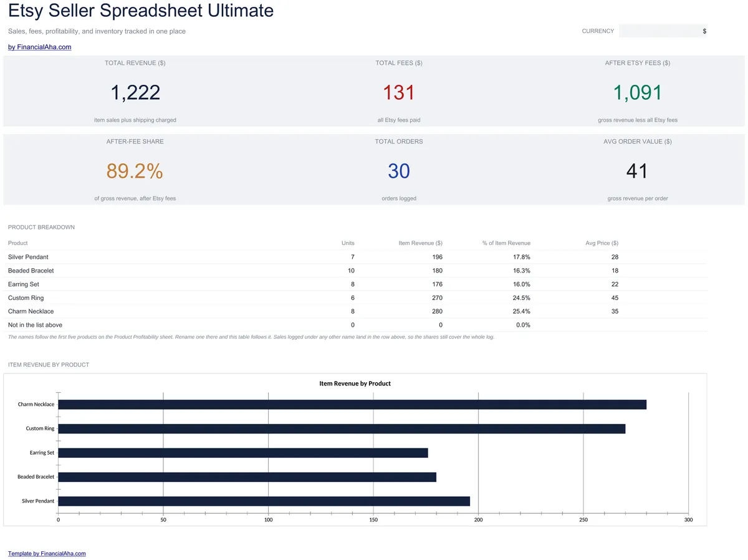
Task: Click the ITEM REVENUE BY PRODUCT section heading
Action: [49, 364]
